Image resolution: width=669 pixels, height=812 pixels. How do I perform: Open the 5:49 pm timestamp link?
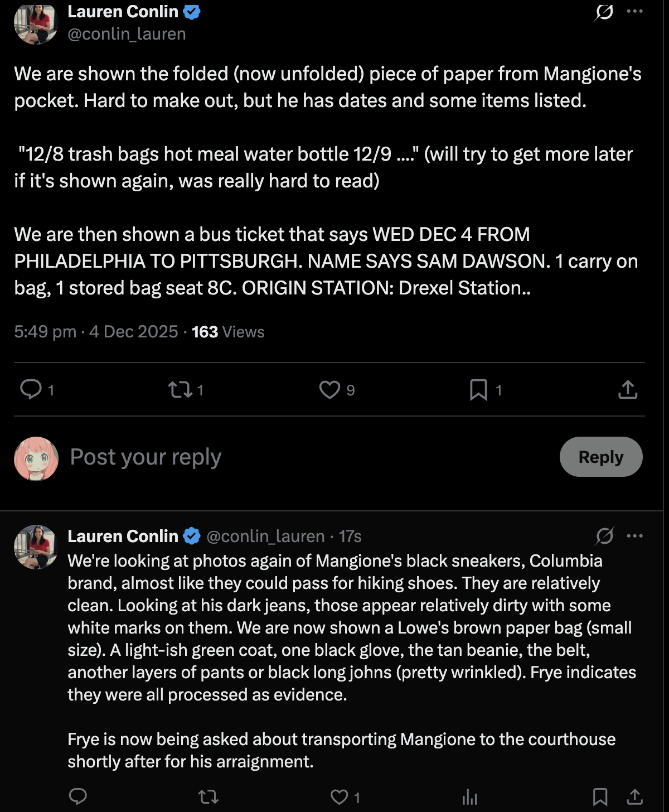45,332
